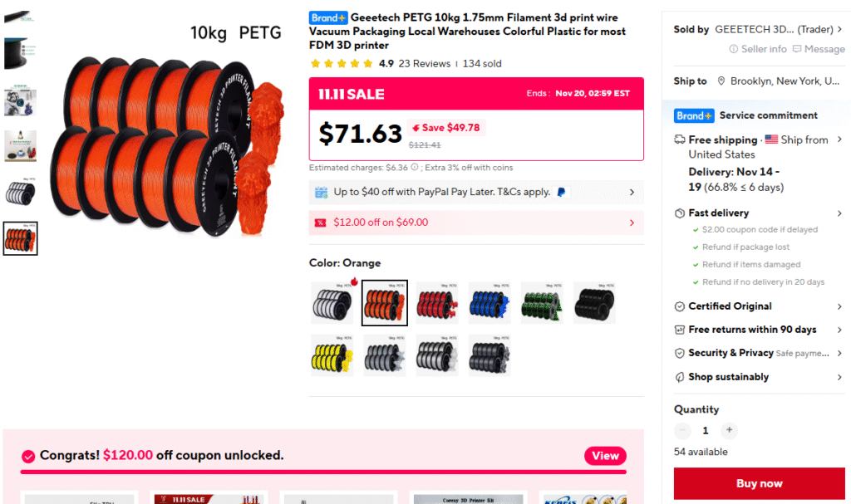This screenshot has width=851, height=504.
Task: Decrease quantity with the minus button
Action: pos(683,430)
